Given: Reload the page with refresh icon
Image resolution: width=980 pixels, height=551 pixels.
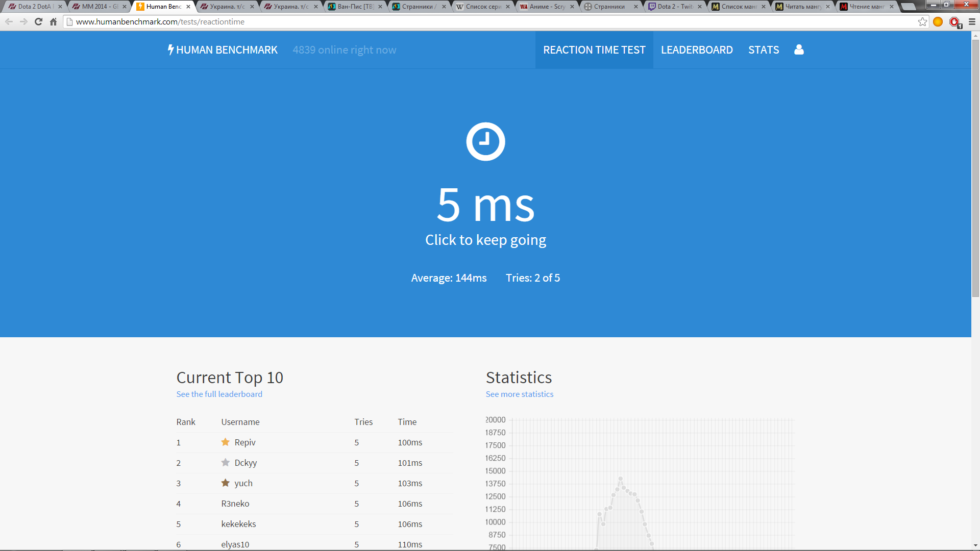Looking at the screenshot, I should (38, 21).
